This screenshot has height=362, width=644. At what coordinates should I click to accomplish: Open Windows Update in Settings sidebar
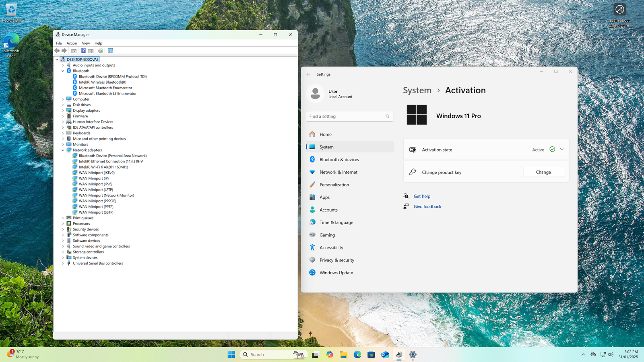coord(350,273)
